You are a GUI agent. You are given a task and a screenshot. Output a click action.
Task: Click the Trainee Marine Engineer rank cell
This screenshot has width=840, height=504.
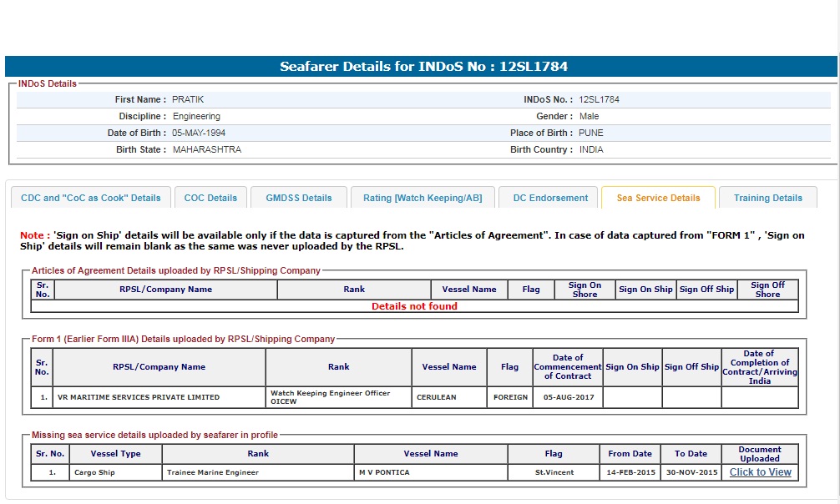coord(213,472)
